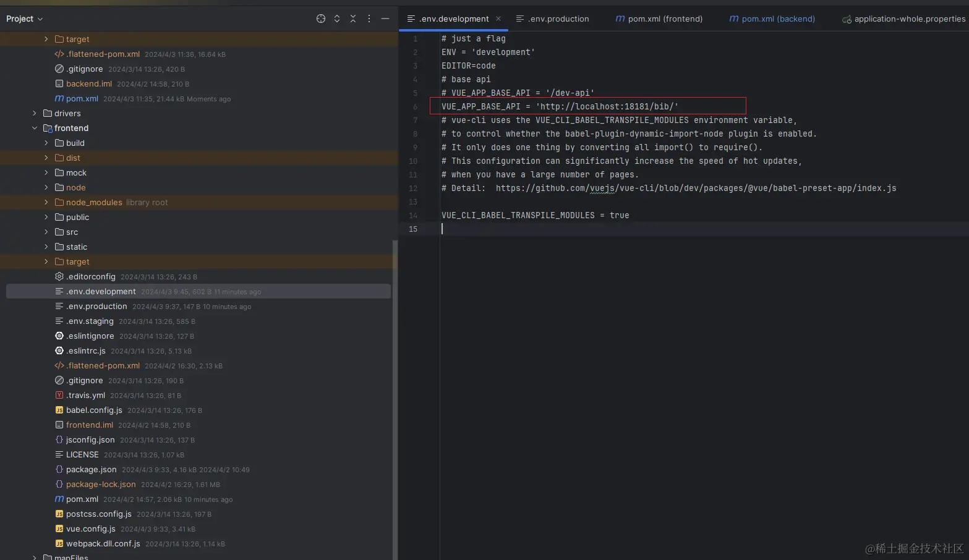Click the JS icon of webpack.dll.conf.js
This screenshot has width=969, height=560.
pos(59,543)
